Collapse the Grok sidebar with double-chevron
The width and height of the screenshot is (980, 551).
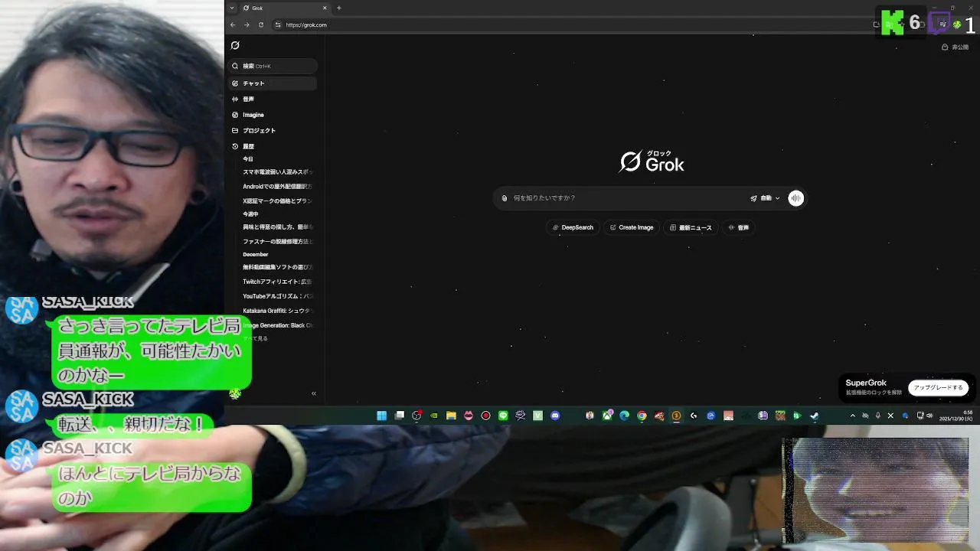click(x=313, y=393)
